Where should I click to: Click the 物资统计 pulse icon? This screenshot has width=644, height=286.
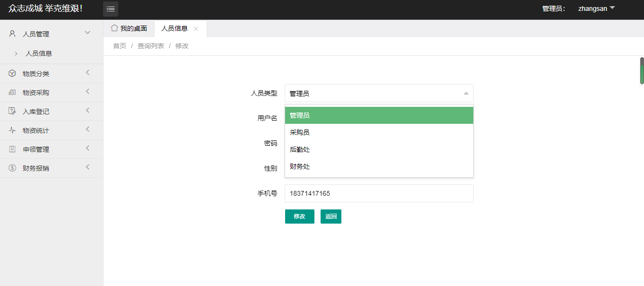point(12,130)
